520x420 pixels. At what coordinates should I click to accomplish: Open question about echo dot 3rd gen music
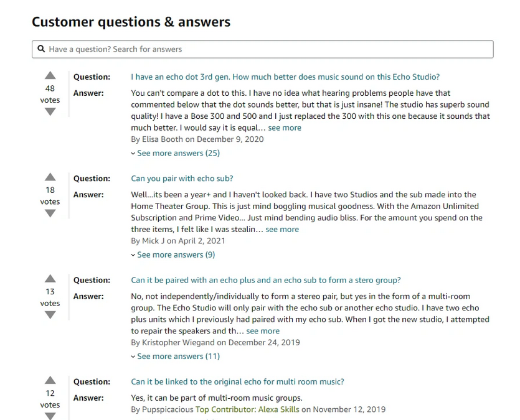pos(285,77)
